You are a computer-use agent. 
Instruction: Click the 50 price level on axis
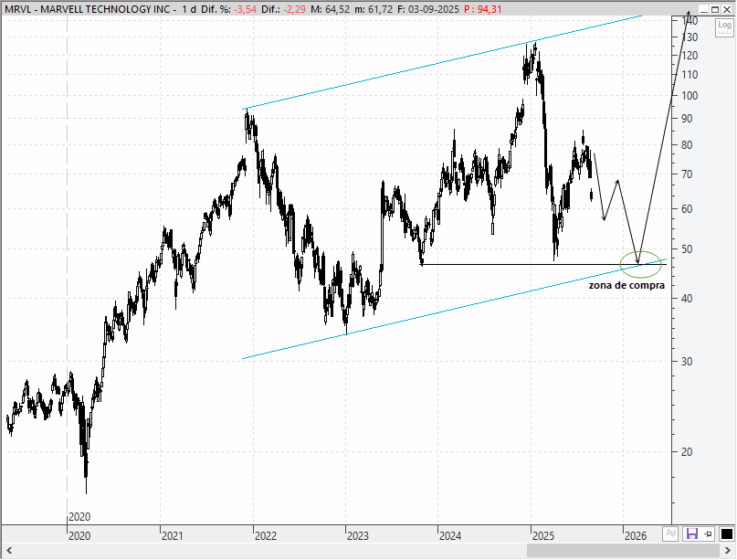(687, 249)
